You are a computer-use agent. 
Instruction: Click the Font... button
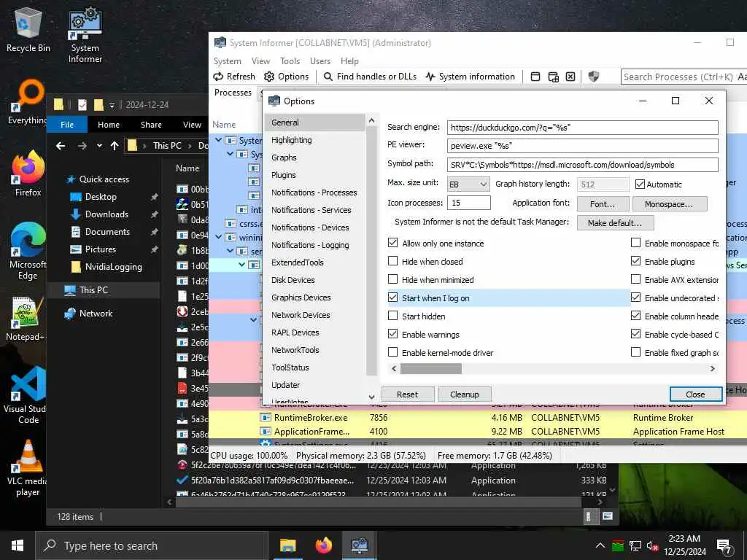tap(603, 204)
